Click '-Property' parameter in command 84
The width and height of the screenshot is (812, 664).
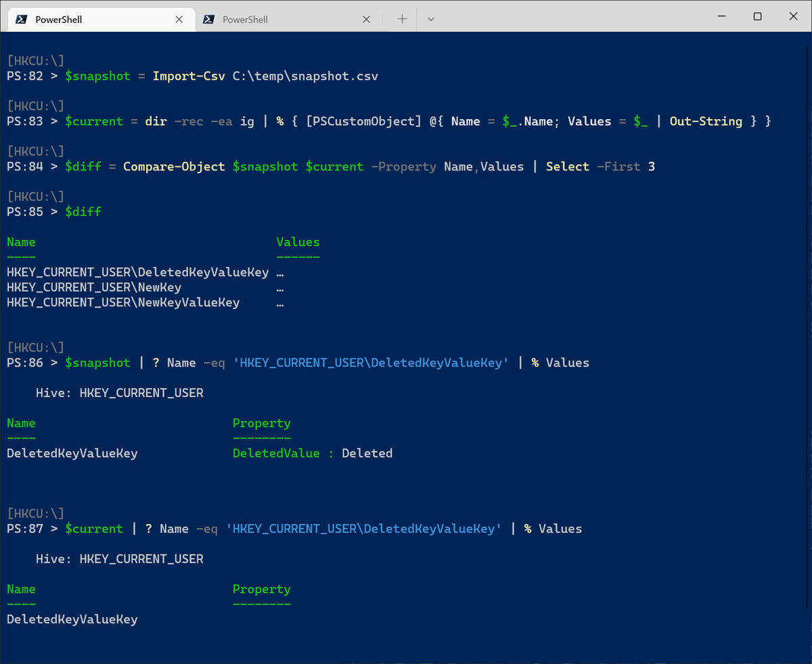(404, 166)
